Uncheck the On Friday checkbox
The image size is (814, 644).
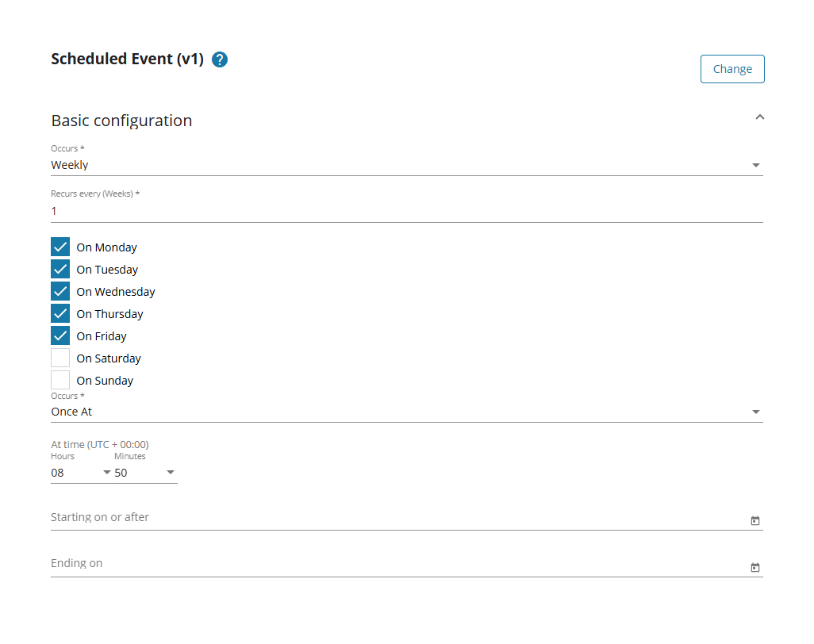point(60,335)
